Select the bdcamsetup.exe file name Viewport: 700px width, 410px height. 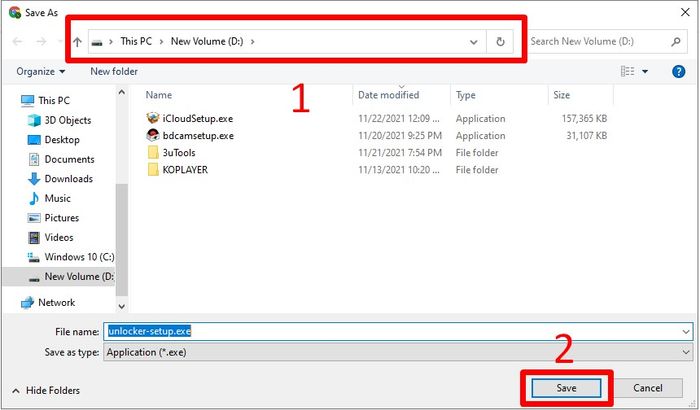pyautogui.click(x=198, y=136)
